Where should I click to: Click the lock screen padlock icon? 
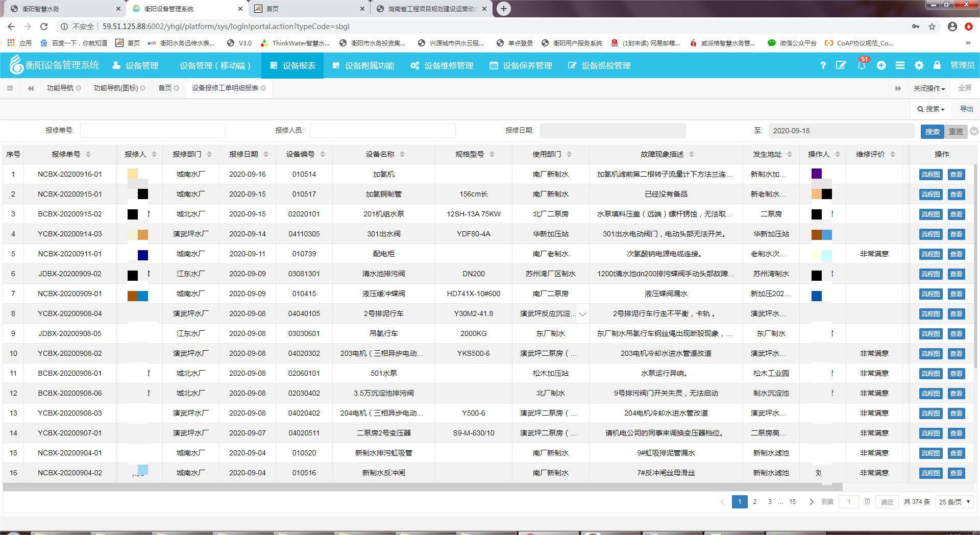pyautogui.click(x=937, y=65)
